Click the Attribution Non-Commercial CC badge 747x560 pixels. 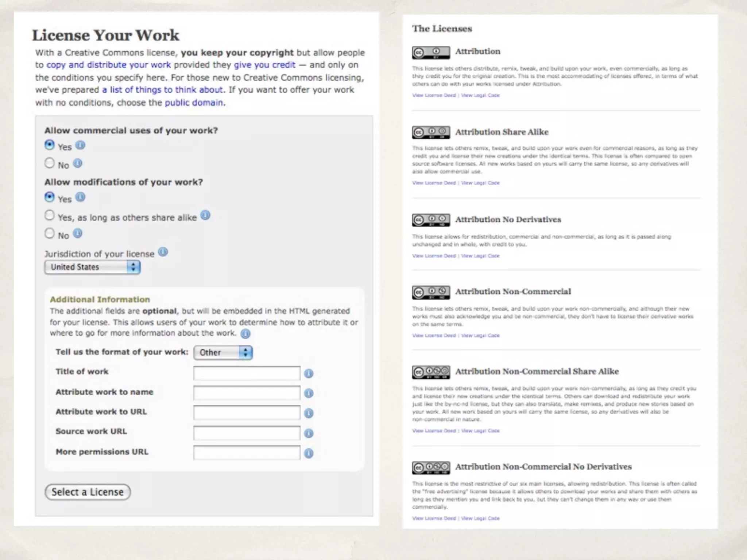coord(431,292)
